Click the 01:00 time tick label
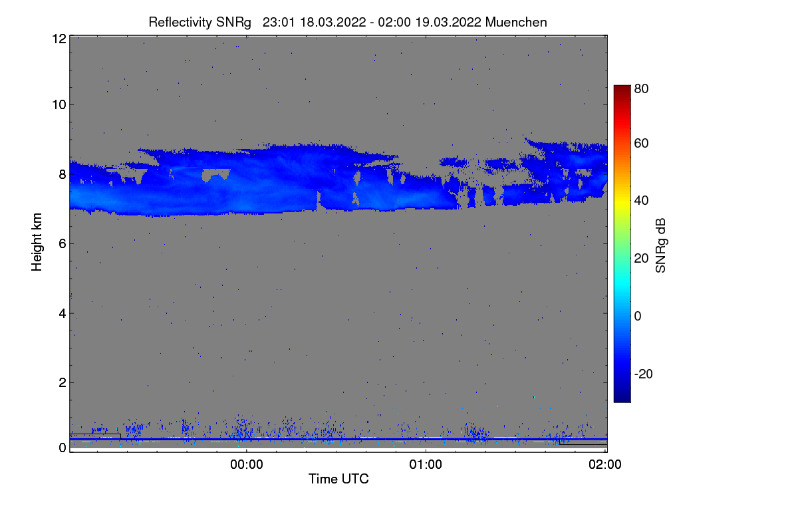Screen dimensions: 798x532 pyautogui.click(x=426, y=465)
